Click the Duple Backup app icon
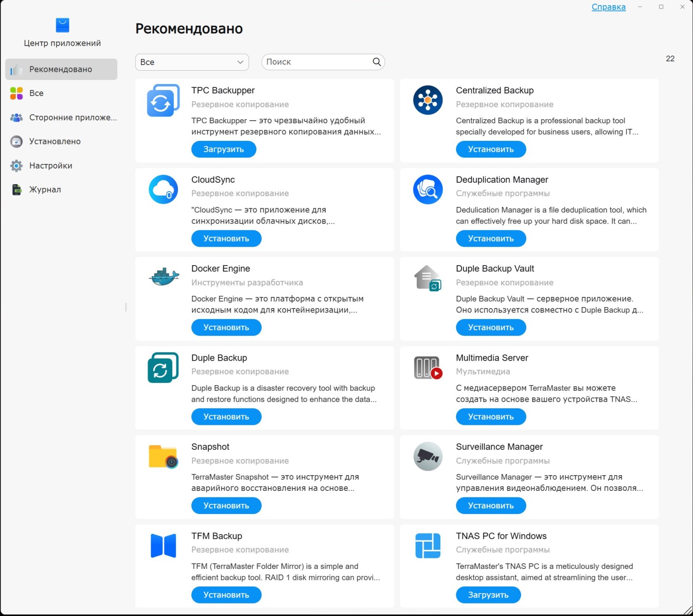The width and height of the screenshot is (693, 616). point(163,368)
